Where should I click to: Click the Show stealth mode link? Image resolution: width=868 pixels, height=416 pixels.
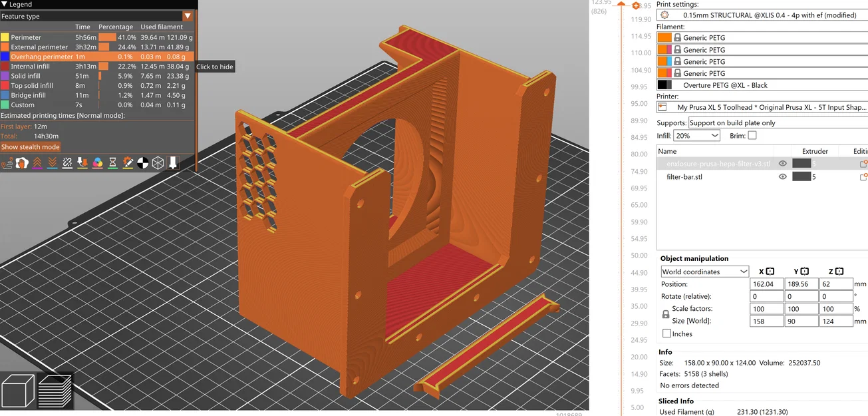(x=31, y=146)
